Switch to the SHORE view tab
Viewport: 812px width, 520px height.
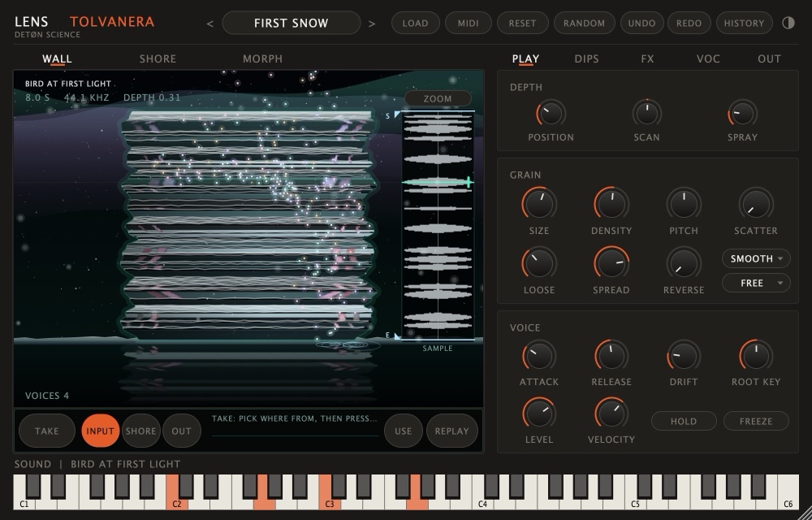pyautogui.click(x=158, y=59)
